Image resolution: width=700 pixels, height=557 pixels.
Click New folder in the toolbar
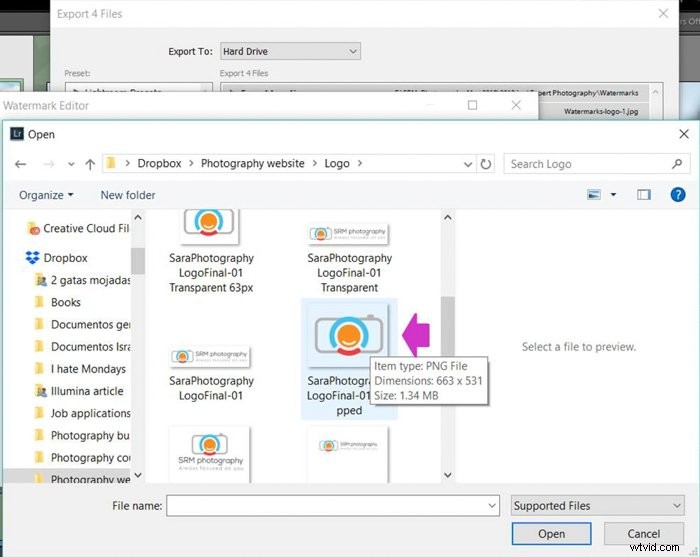tap(128, 195)
